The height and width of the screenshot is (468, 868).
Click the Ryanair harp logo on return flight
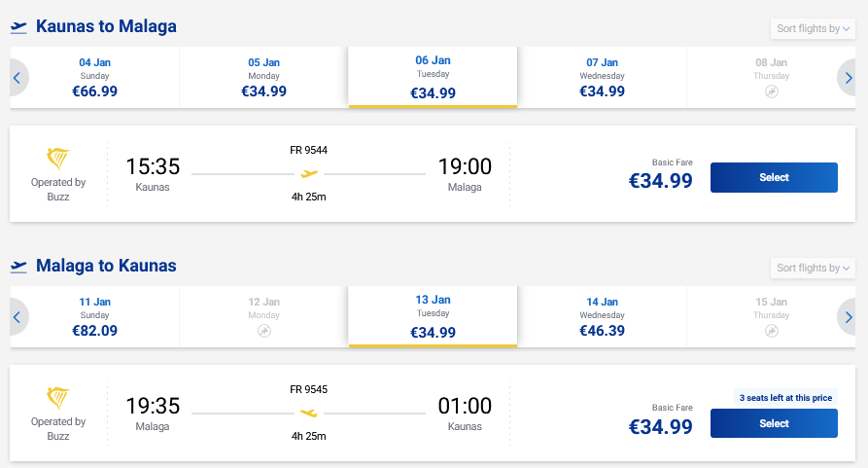[58, 398]
